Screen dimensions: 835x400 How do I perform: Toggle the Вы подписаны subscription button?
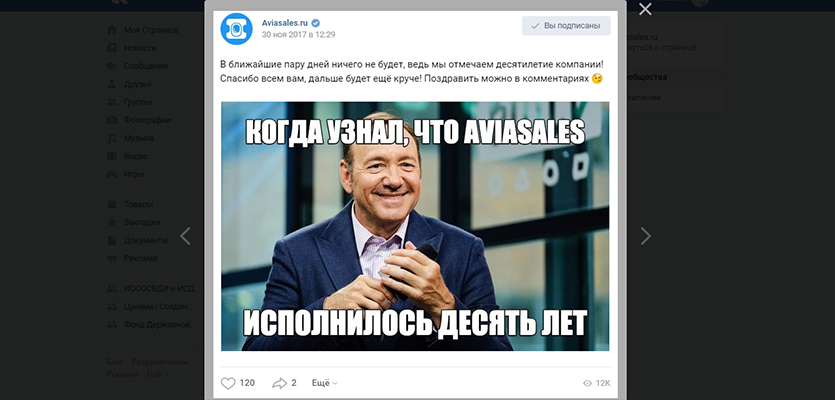pos(566,26)
